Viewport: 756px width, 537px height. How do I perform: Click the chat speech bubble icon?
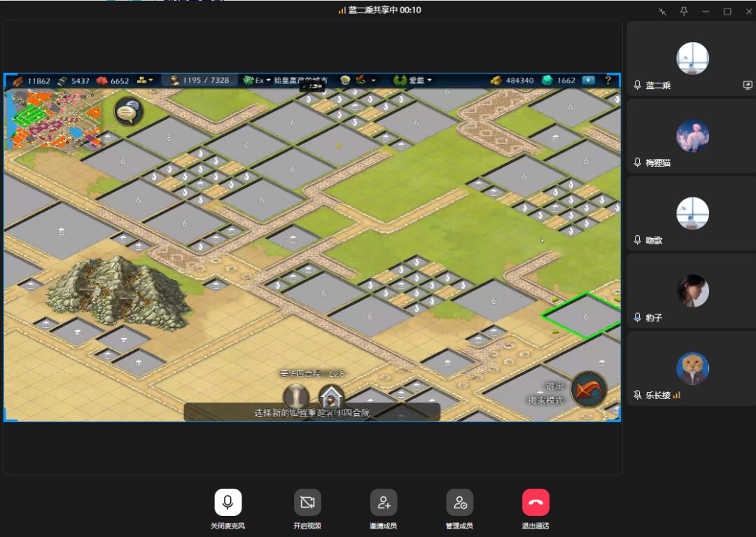128,111
